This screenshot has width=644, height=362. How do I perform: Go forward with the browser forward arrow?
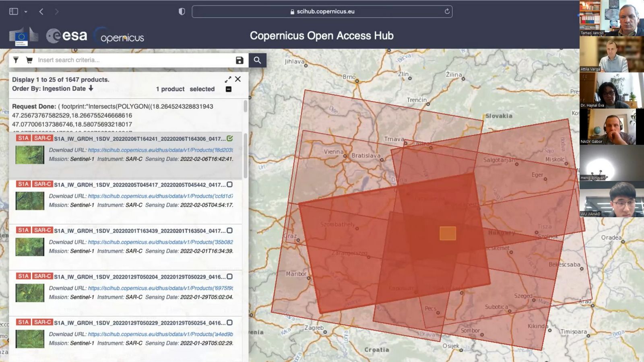(x=57, y=11)
